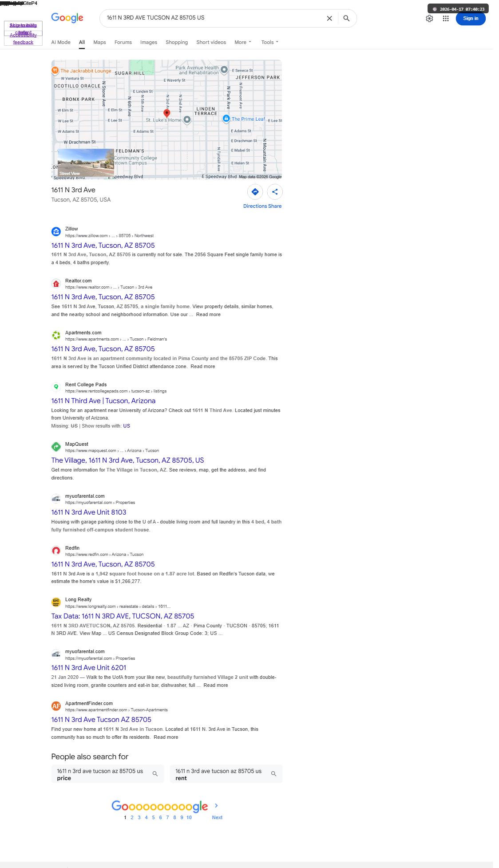Click the MapQuest favicon
The image size is (499, 868).
pyautogui.click(x=56, y=447)
